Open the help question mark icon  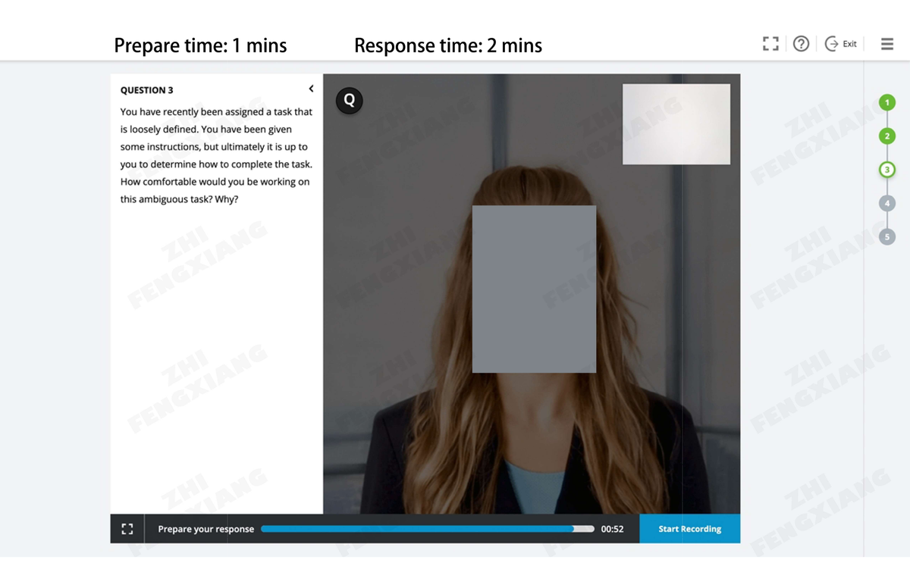[801, 44]
